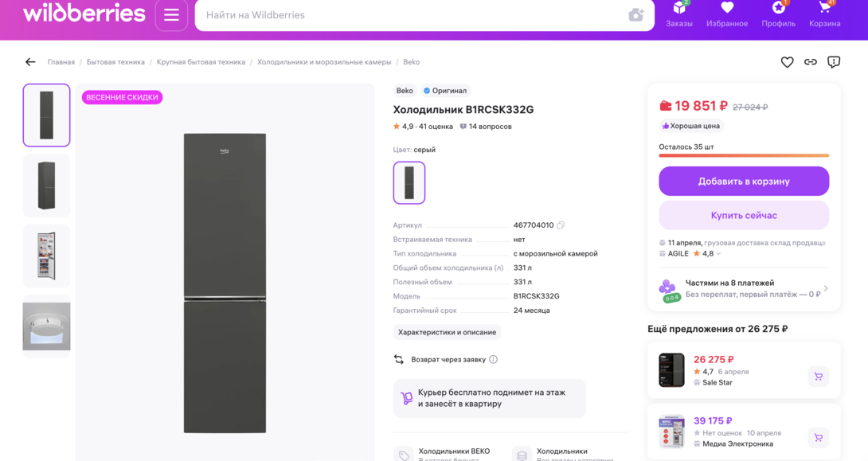Click the model value B1RCSK332G
Image resolution: width=868 pixels, height=461 pixels.
pyautogui.click(x=537, y=297)
